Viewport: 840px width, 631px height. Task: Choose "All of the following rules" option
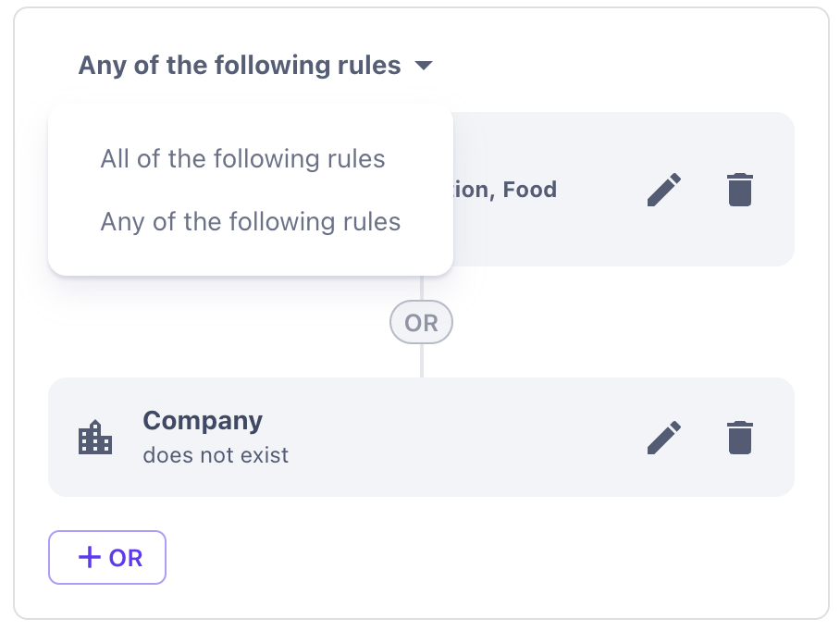click(242, 159)
